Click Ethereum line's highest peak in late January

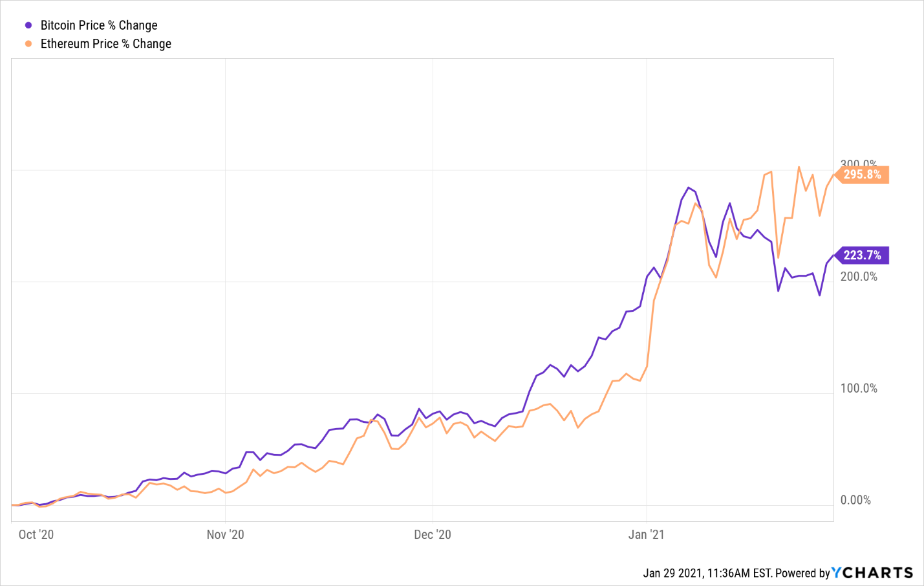tap(799, 167)
